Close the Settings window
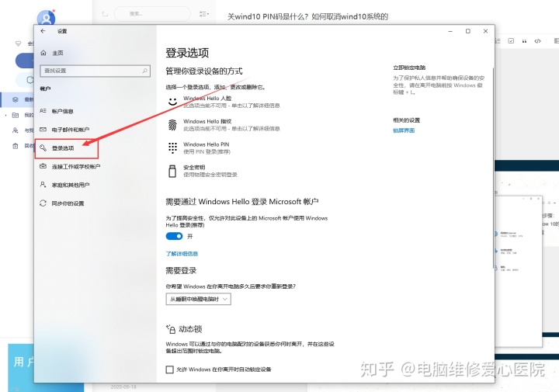 tap(485, 31)
